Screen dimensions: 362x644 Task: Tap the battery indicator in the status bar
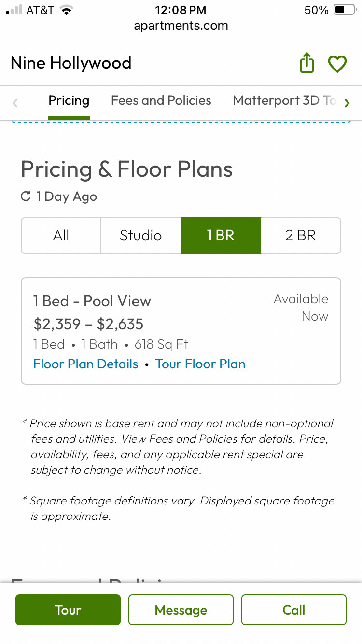(345, 10)
